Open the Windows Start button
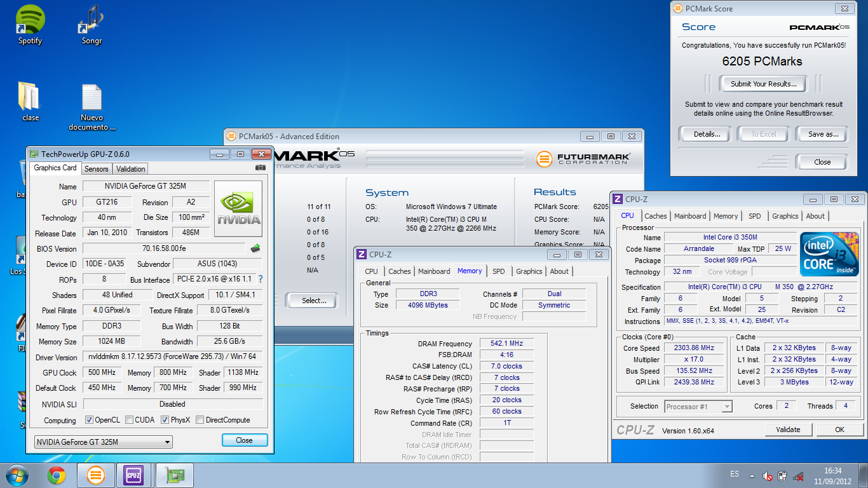The image size is (868, 488). pos(17,475)
